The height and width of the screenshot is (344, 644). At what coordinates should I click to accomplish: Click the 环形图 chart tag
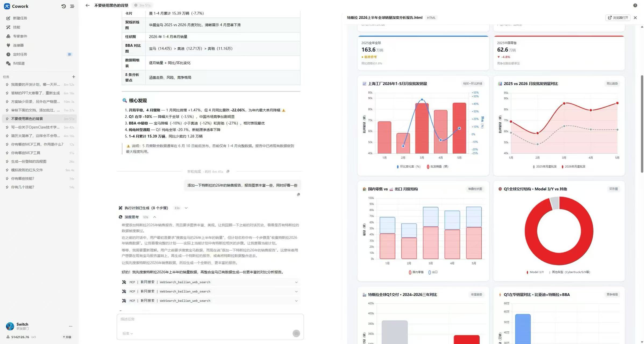(613, 189)
